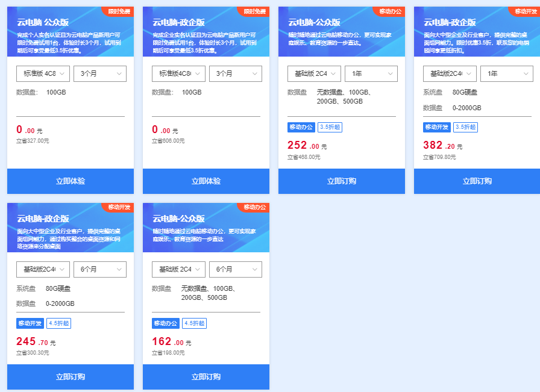Select the 3.5折起 tag in the 382.20元 card

(466, 127)
